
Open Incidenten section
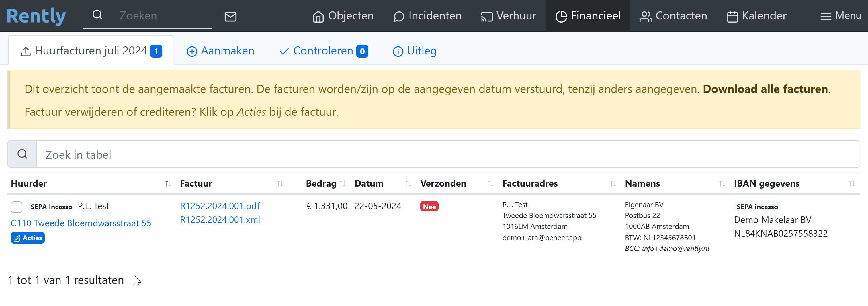tap(427, 16)
